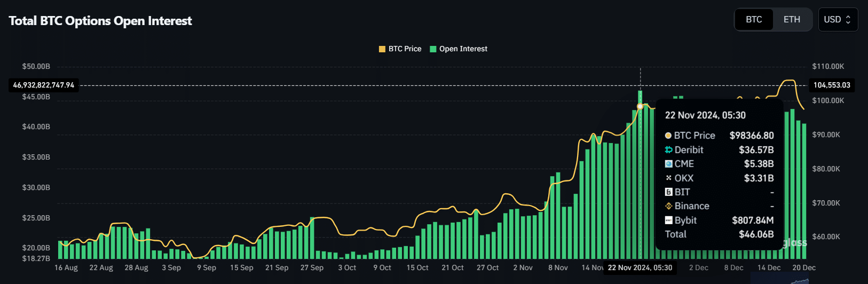
Task: Switch to the ETH tab
Action: click(x=792, y=20)
